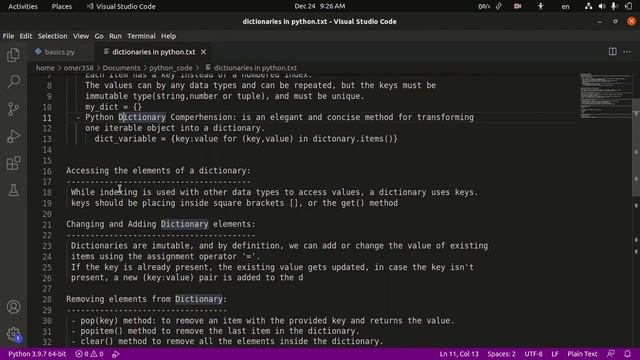Open the Extensions view
Image resolution: width=640 pixels, height=360 pixels.
tap(13, 163)
